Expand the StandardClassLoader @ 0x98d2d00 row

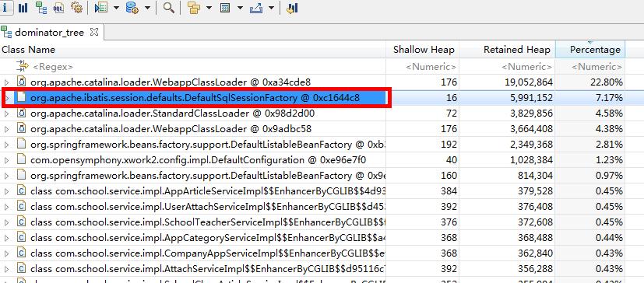(x=6, y=114)
